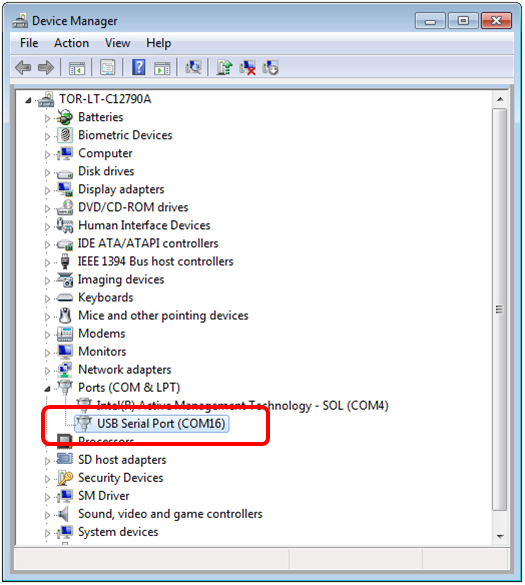Maximize the Device Manager window
The height and width of the screenshot is (585, 525).
click(x=463, y=21)
